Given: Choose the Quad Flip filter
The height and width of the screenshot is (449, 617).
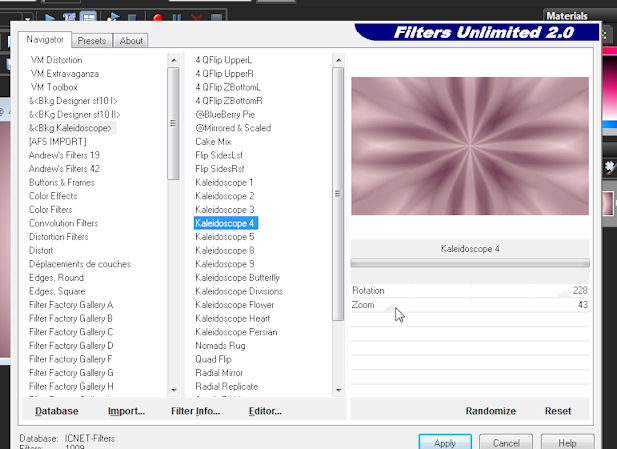Looking at the screenshot, I should [213, 359].
